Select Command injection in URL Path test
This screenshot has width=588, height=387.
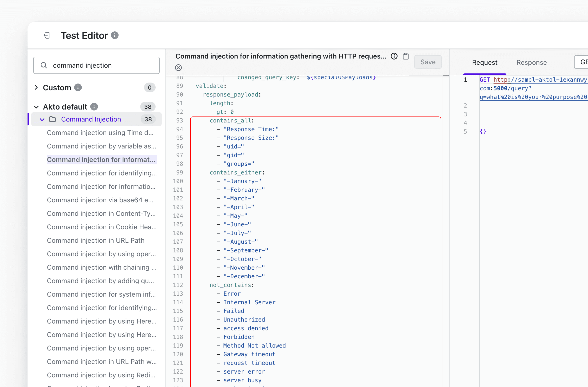coord(96,240)
